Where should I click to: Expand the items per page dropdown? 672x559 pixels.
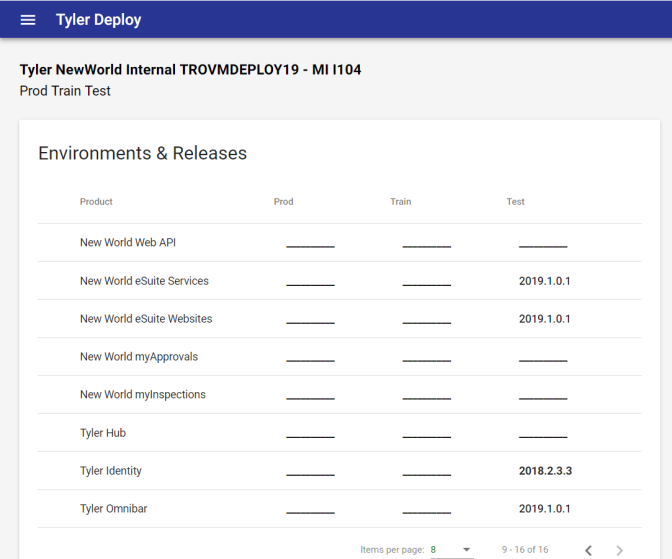(x=451, y=550)
